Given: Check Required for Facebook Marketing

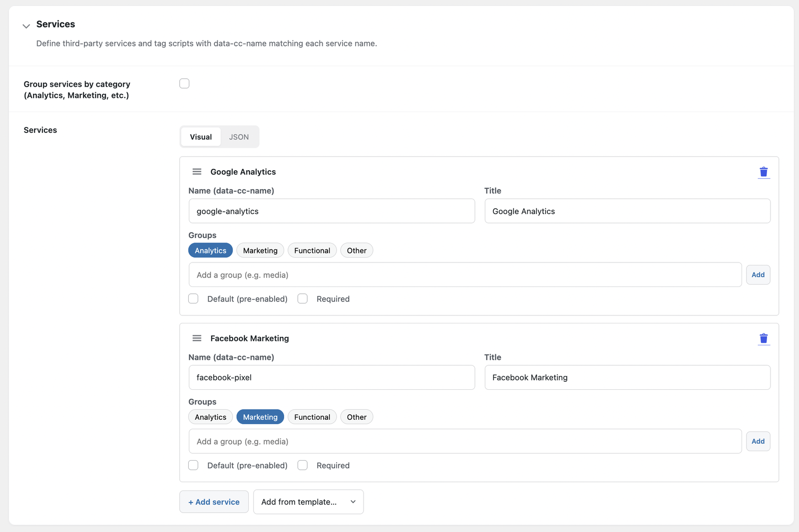Looking at the screenshot, I should click(x=303, y=466).
